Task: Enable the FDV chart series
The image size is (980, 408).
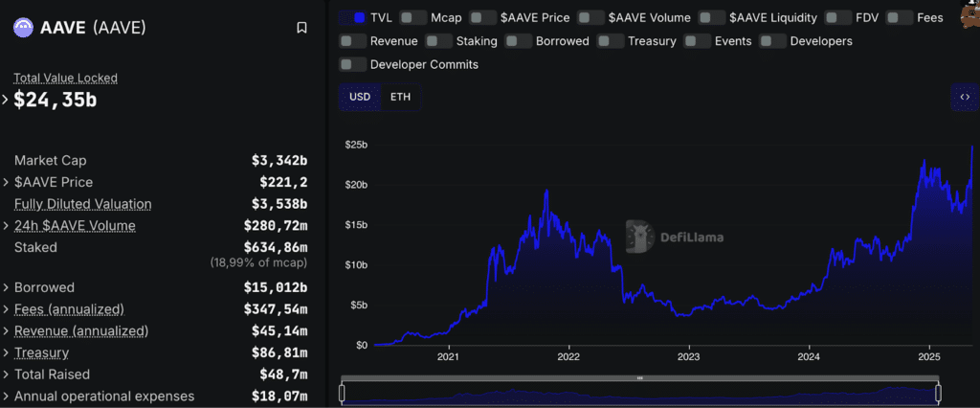Action: pyautogui.click(x=838, y=17)
